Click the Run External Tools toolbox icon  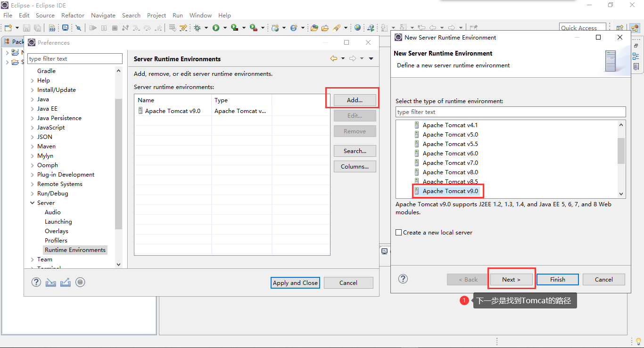253,28
